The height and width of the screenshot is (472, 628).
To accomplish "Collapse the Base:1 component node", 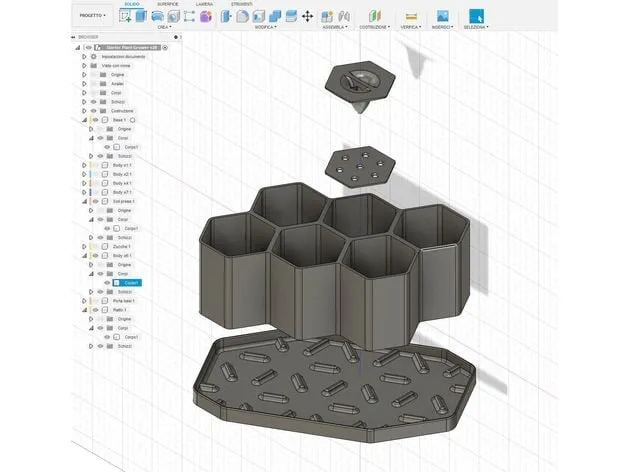I will click(84, 119).
